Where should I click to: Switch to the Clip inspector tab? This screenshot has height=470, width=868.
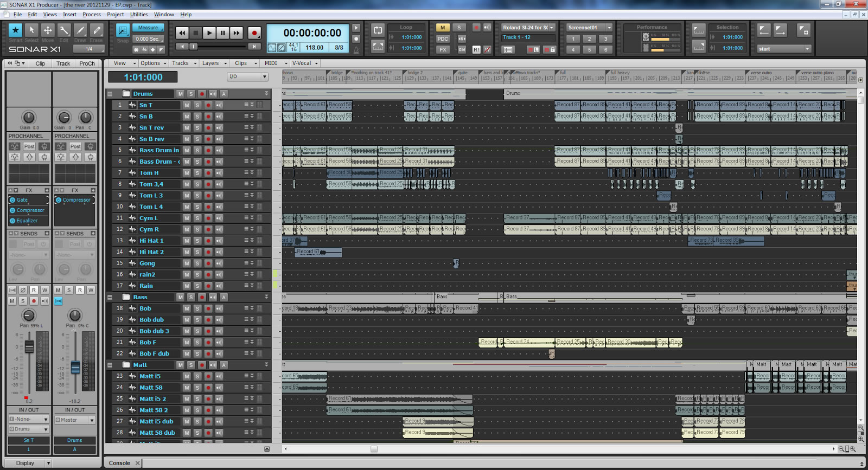pos(40,63)
